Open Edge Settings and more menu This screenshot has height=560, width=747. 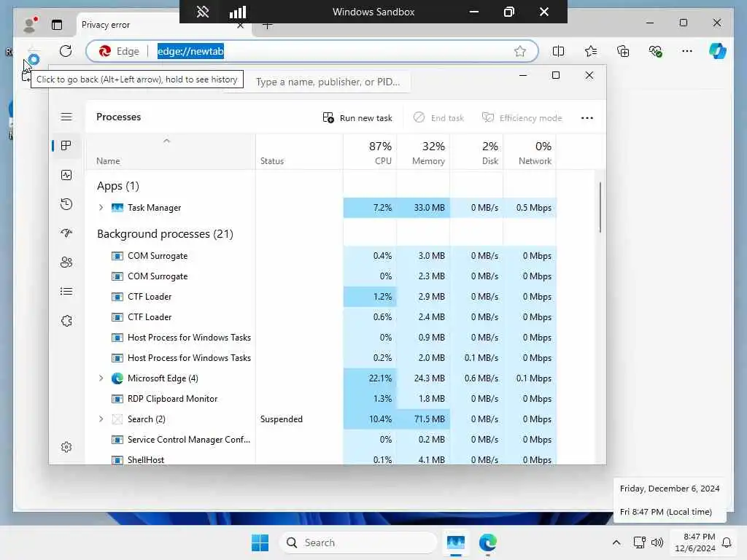coord(687,51)
